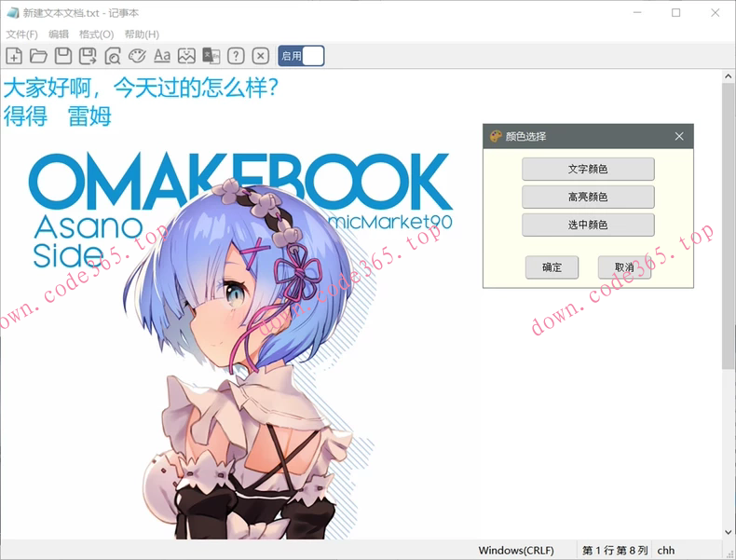Viewport: 736px width, 560px height.
Task: Confirm with the 确定 button
Action: (x=552, y=267)
